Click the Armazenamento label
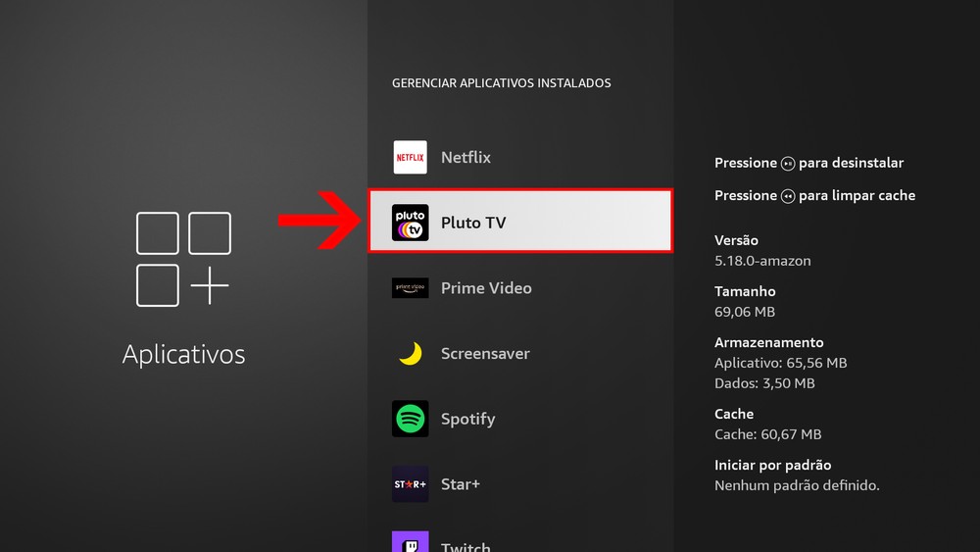 768,342
